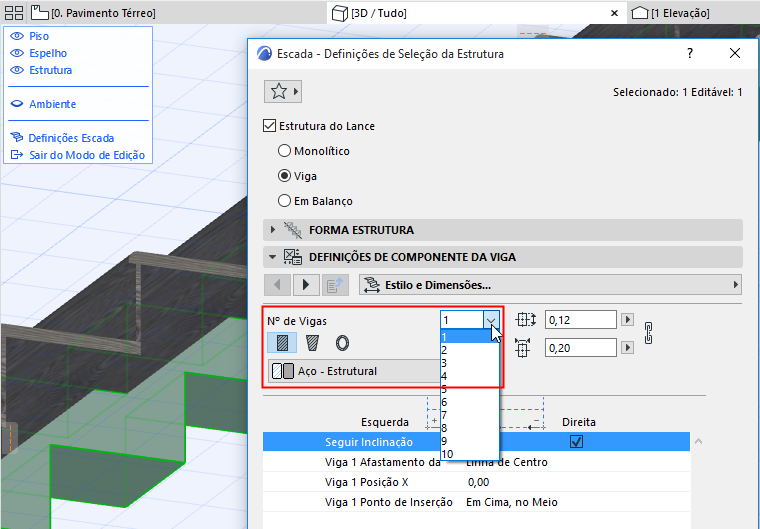Open the favorites star button

[283, 91]
